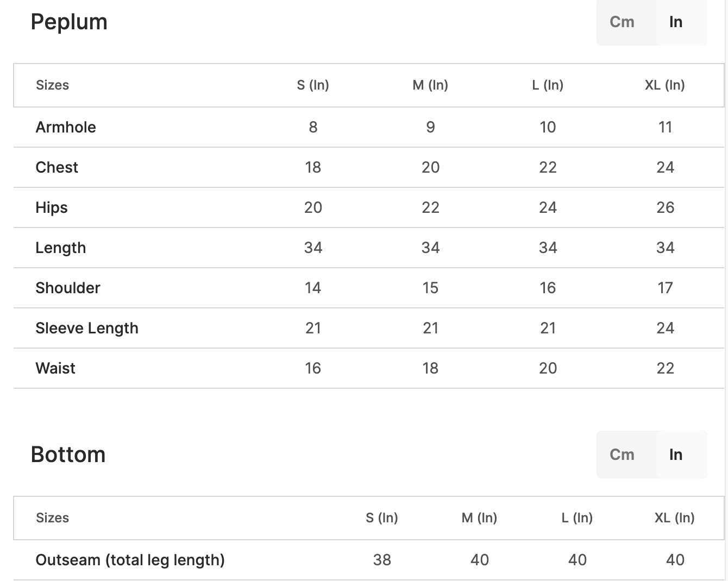
Task: Select the Length row label
Action: pyautogui.click(x=61, y=248)
